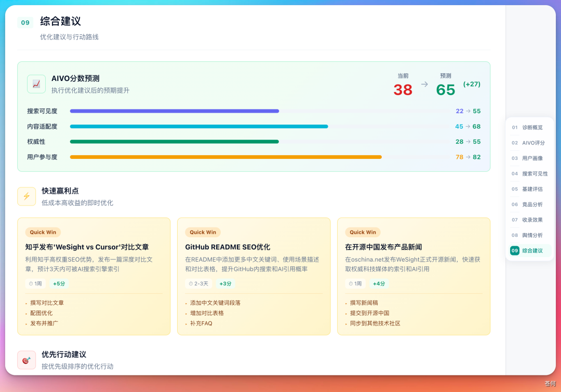Click the clock icon in the 2-3天 tag

click(191, 283)
